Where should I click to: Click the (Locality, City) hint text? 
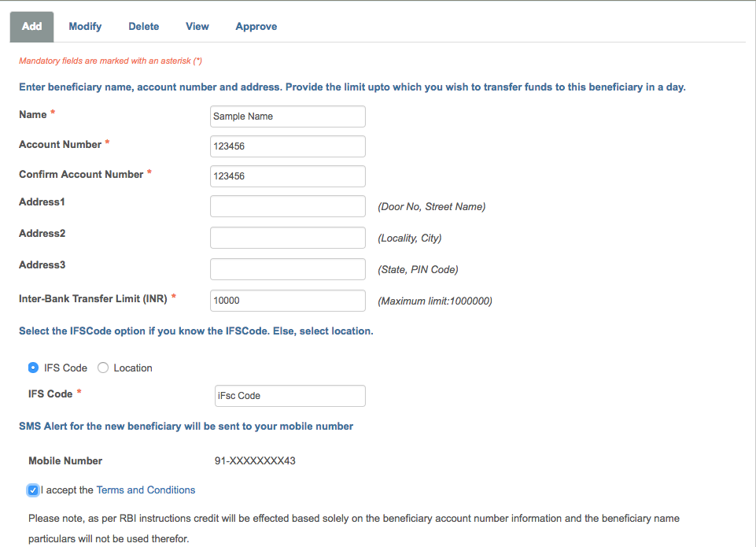coord(410,238)
